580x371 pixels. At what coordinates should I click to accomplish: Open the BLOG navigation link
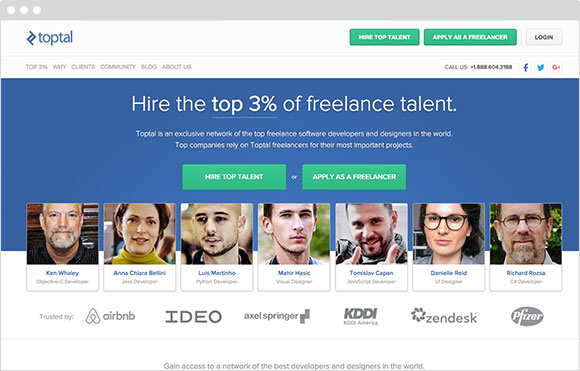(x=149, y=67)
